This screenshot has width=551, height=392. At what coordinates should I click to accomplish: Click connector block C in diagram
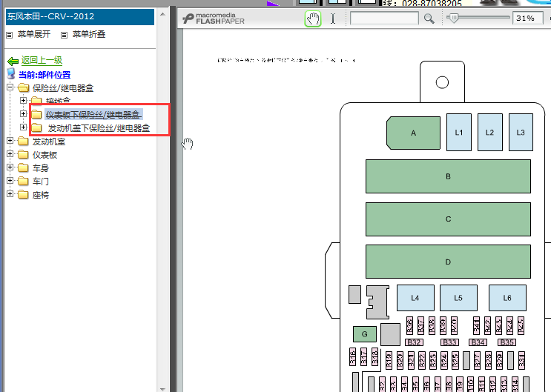coord(448,219)
